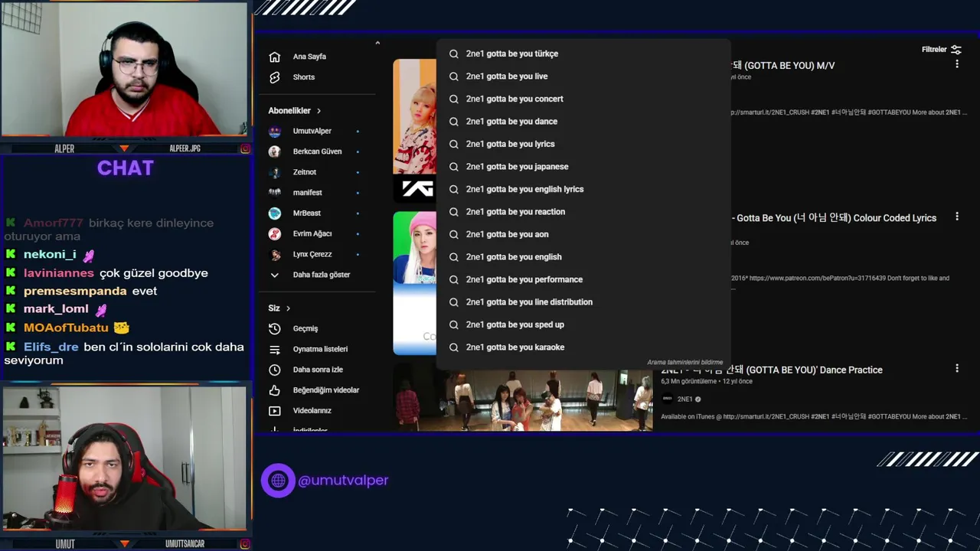This screenshot has height=551, width=980.
Task: Click 'Arama tahminlerini bildirme' link
Action: pos(684,363)
